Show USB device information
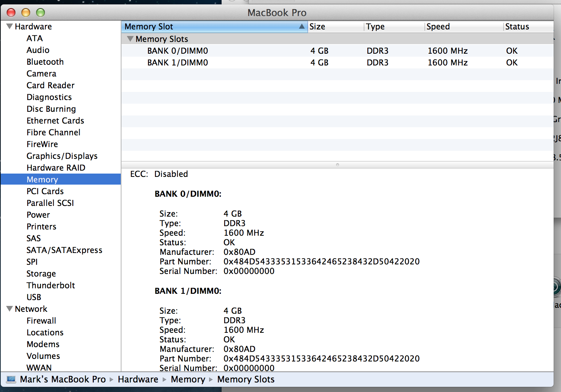The image size is (561, 392). 34,297
